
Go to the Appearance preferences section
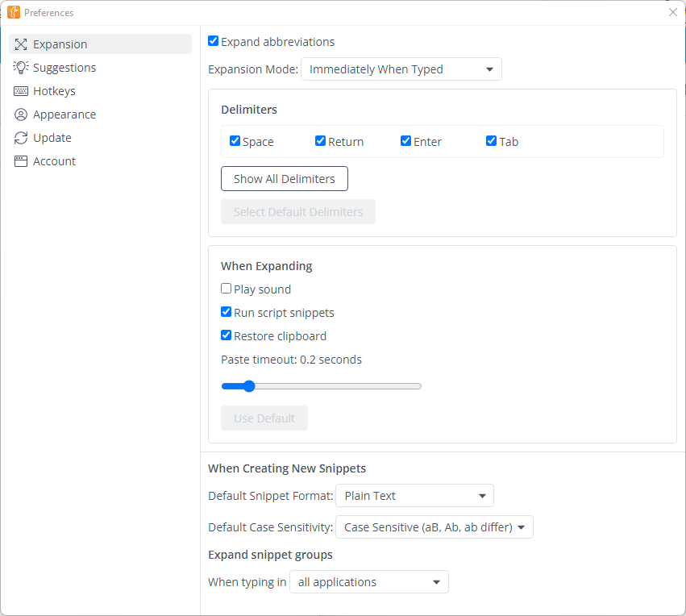pos(64,114)
